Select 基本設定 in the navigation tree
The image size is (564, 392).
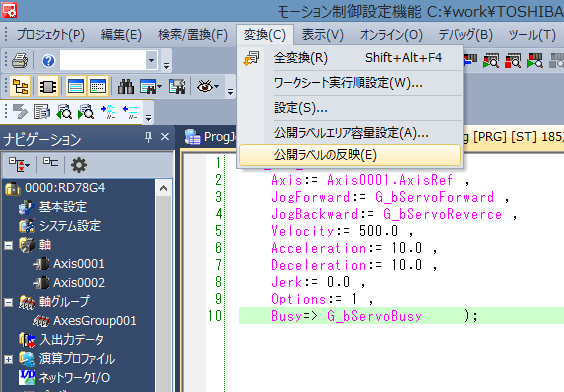tap(63, 207)
